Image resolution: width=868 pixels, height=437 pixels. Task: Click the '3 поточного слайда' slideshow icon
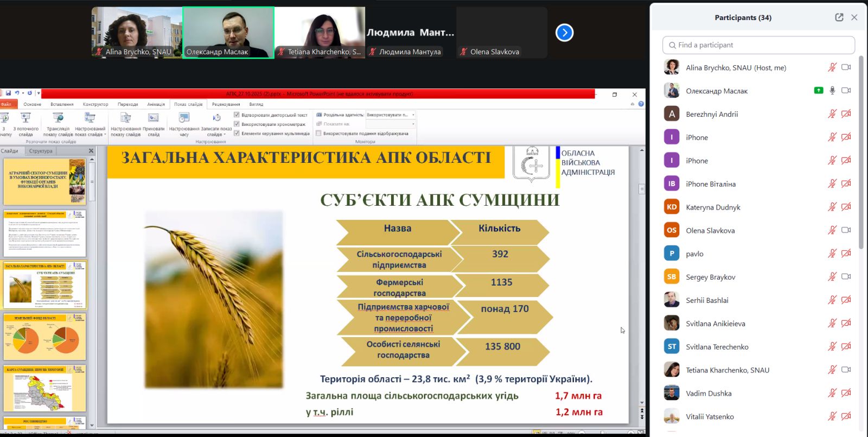[25, 118]
